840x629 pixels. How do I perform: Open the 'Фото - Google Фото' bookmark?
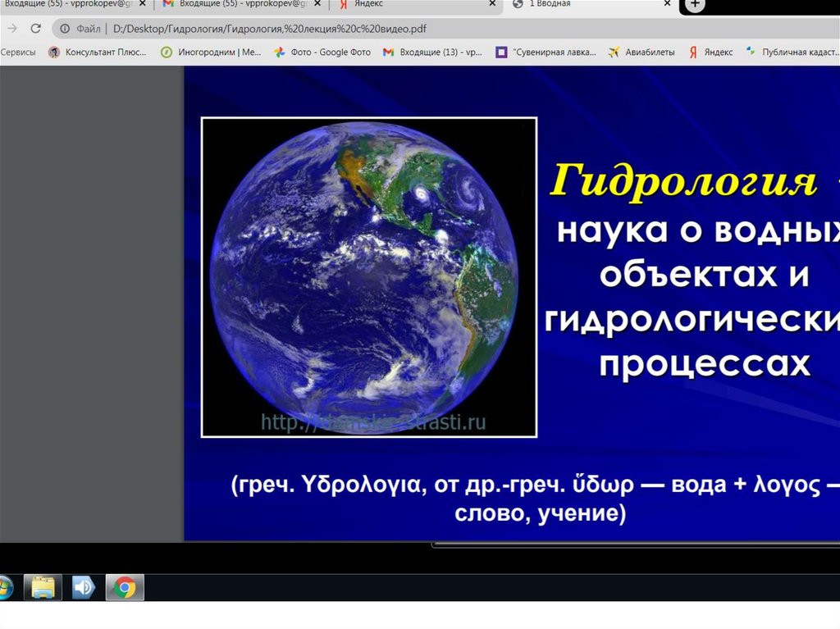[x=323, y=52]
